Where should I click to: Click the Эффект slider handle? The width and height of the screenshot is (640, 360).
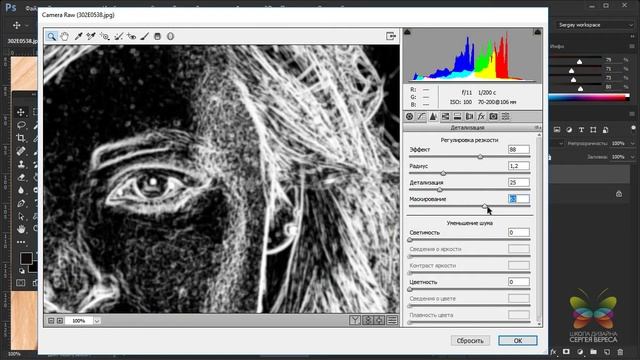coord(480,157)
